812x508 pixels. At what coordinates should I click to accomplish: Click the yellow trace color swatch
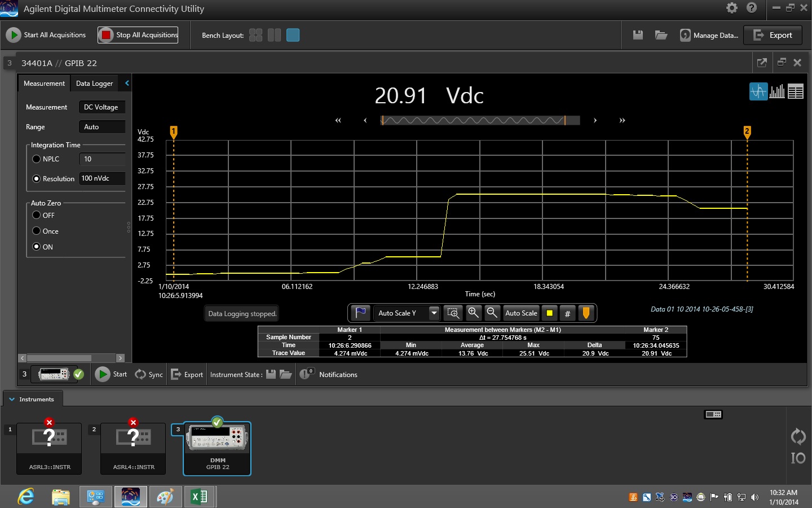click(x=549, y=313)
